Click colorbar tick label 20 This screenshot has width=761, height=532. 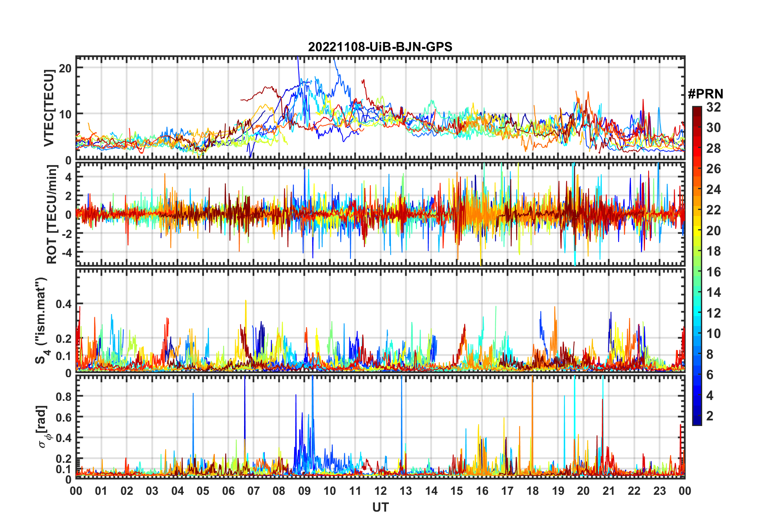tap(713, 231)
